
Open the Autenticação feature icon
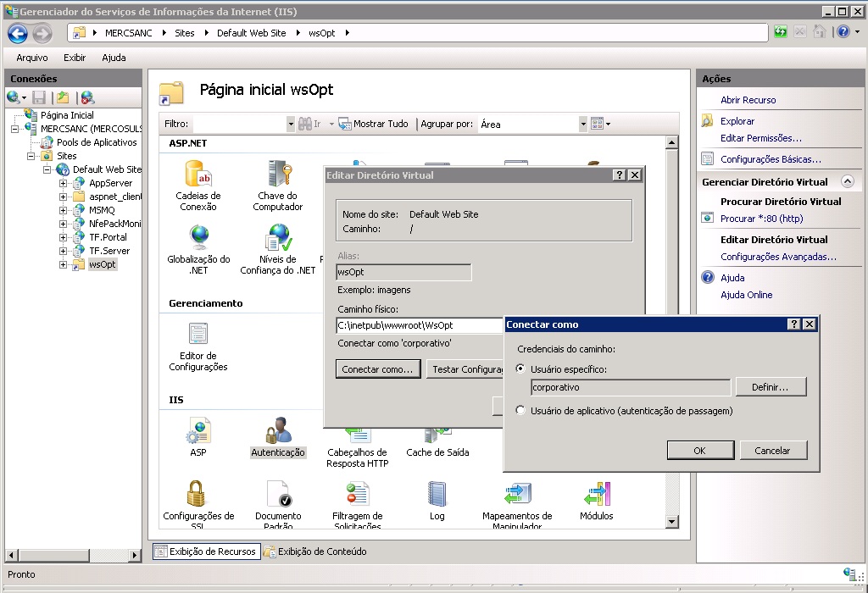click(277, 432)
